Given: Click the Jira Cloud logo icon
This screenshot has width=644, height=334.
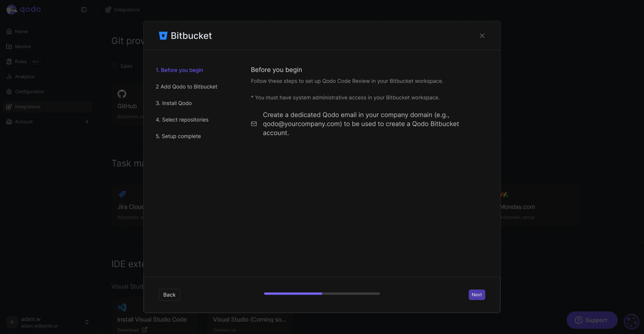Looking at the screenshot, I should 122,194.
